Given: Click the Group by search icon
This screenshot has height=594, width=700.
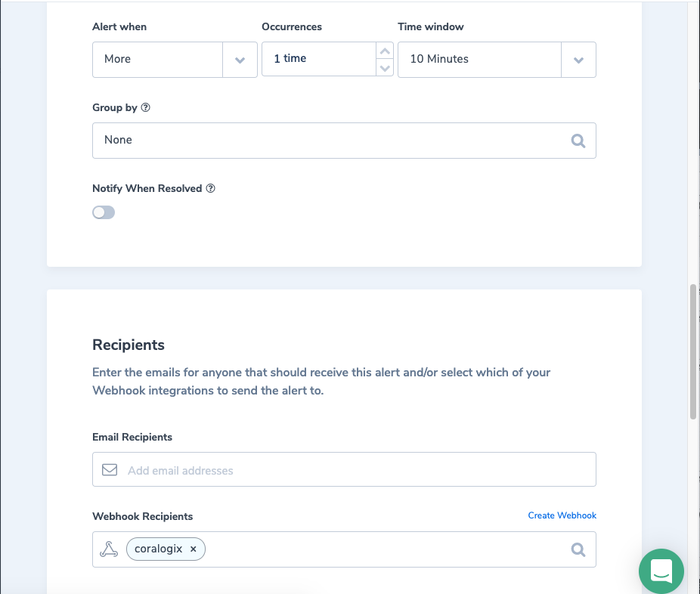Looking at the screenshot, I should pyautogui.click(x=578, y=141).
